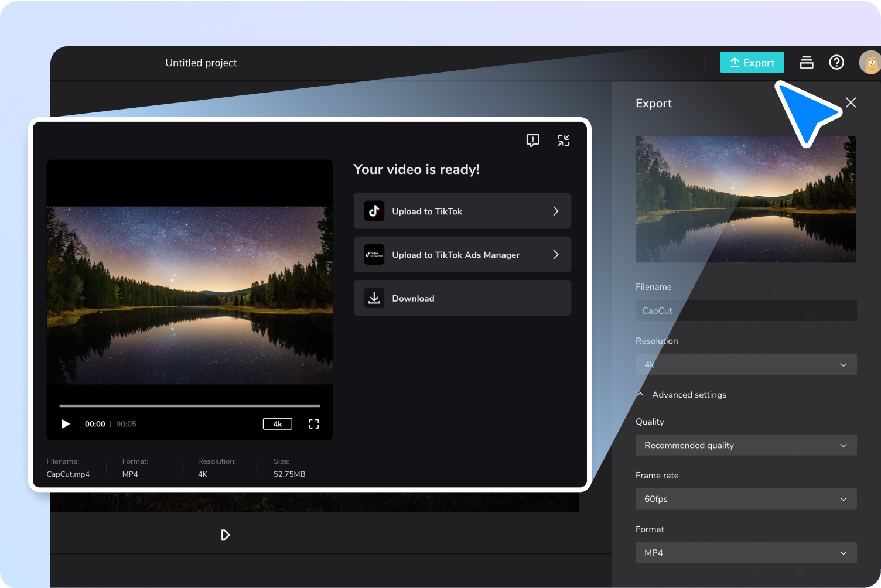Toggle the 4k quality badge in player
881x588 pixels.
click(278, 424)
